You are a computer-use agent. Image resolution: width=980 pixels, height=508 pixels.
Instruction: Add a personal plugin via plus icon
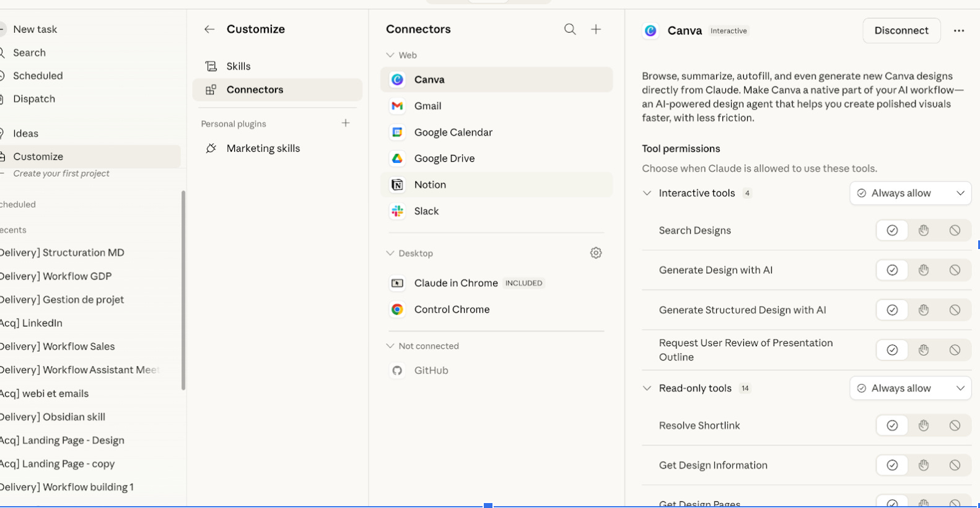click(346, 123)
